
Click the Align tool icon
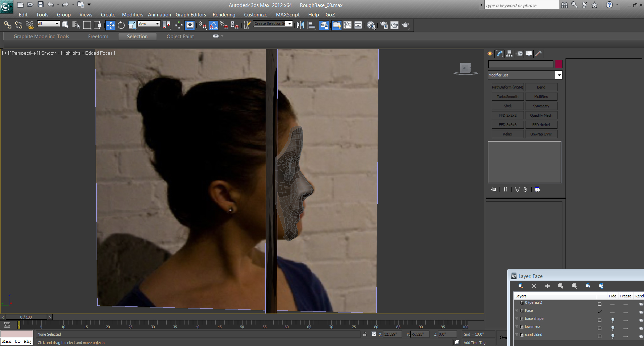pyautogui.click(x=311, y=25)
